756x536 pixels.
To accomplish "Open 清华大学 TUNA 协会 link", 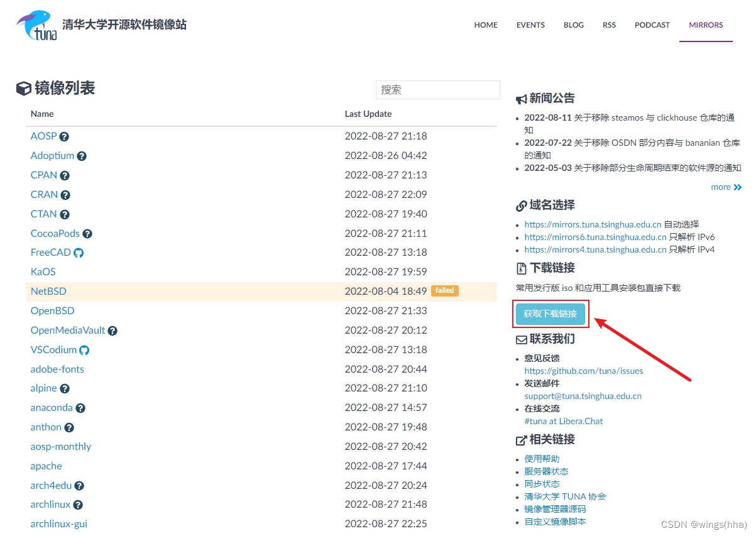I will (x=566, y=496).
